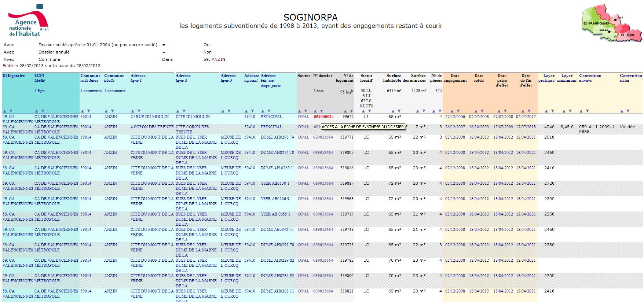
Task: Click the 'Validée' convention status
Action: pyautogui.click(x=627, y=127)
